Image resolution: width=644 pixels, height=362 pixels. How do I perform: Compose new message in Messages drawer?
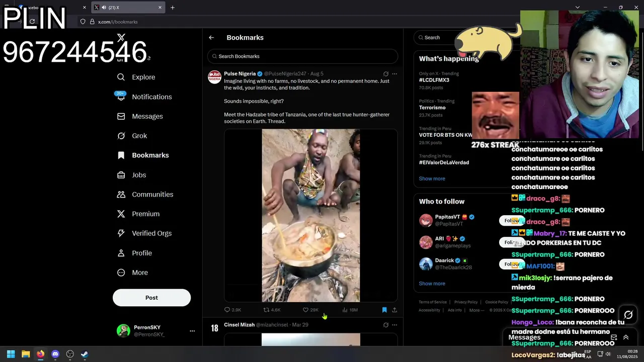coord(614,337)
